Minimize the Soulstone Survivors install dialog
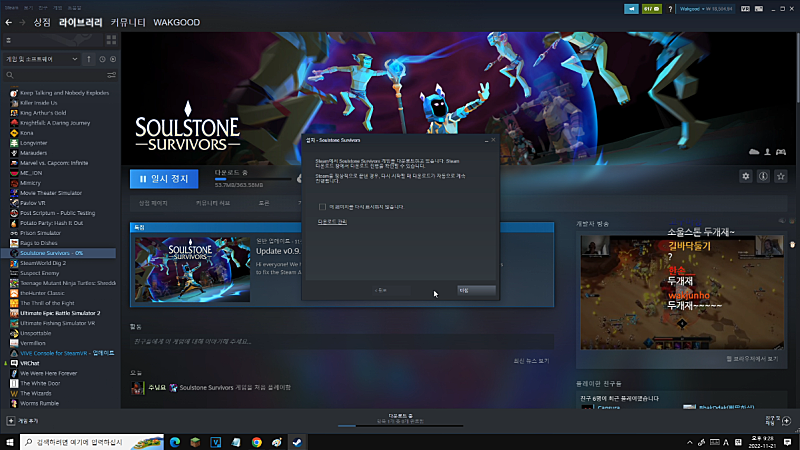800x450 pixels. pos(486,140)
